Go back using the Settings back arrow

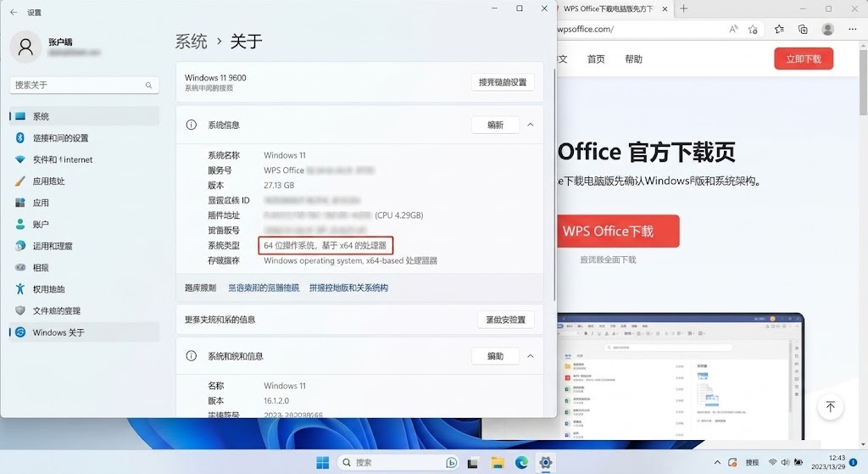(14, 12)
